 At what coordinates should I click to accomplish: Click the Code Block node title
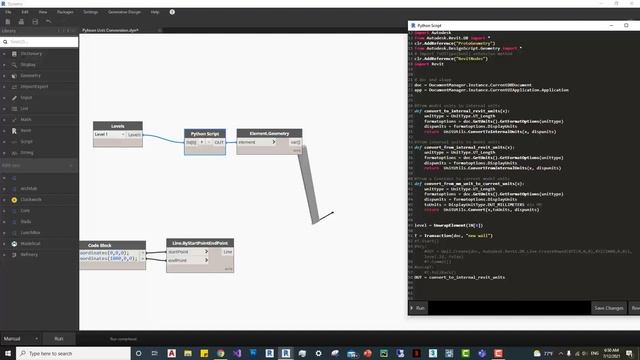tap(100, 245)
